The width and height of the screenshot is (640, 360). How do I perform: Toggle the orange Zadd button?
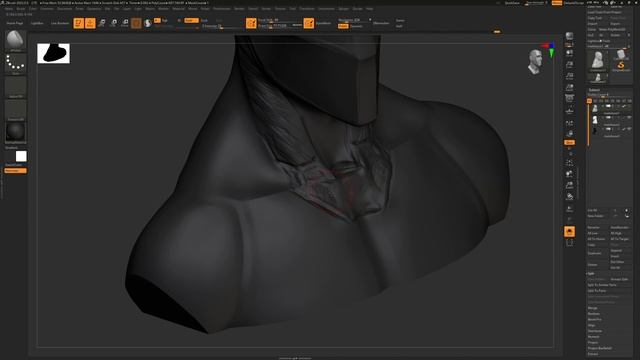[191, 20]
